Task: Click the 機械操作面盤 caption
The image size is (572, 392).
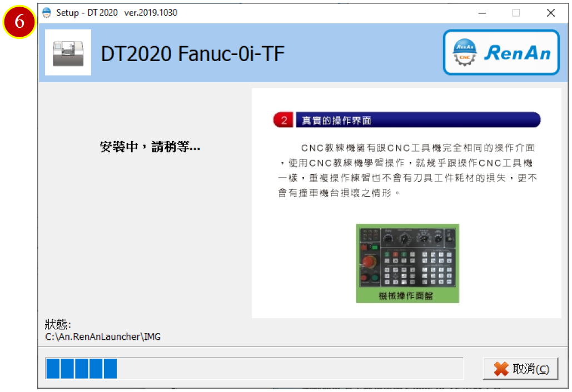Action: click(406, 296)
